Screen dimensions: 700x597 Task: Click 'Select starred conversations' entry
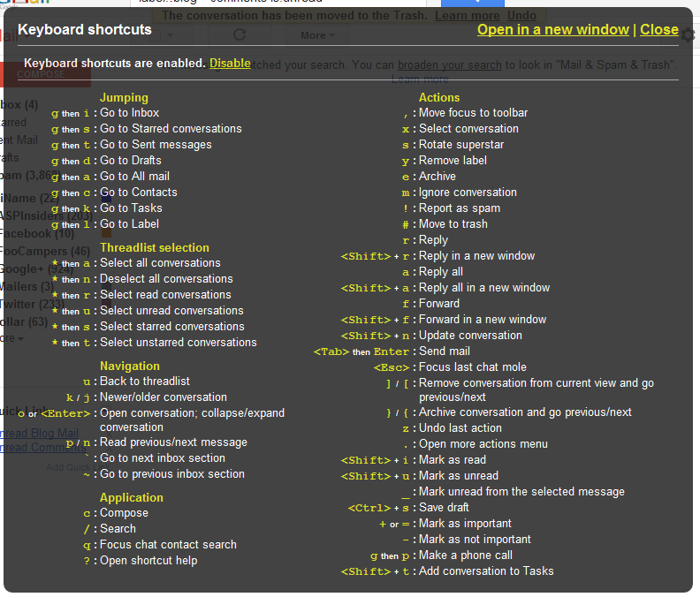(171, 327)
